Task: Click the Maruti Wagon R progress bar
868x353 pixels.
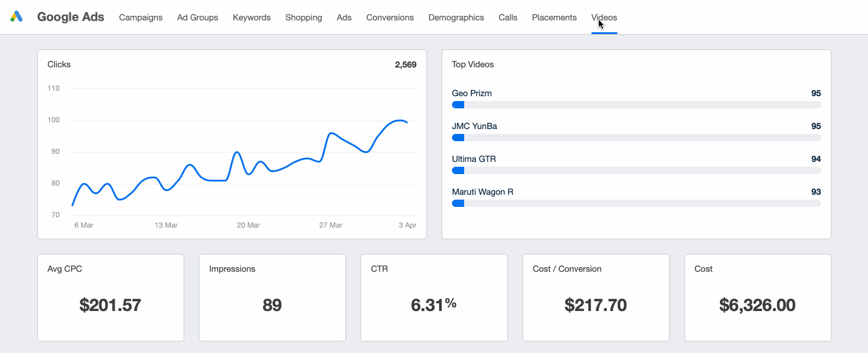Action: (x=637, y=203)
